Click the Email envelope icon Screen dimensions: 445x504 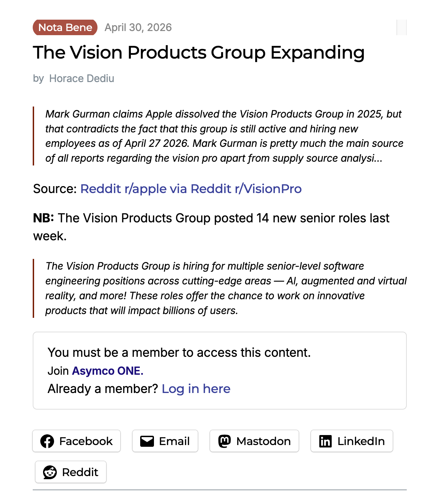[147, 441]
